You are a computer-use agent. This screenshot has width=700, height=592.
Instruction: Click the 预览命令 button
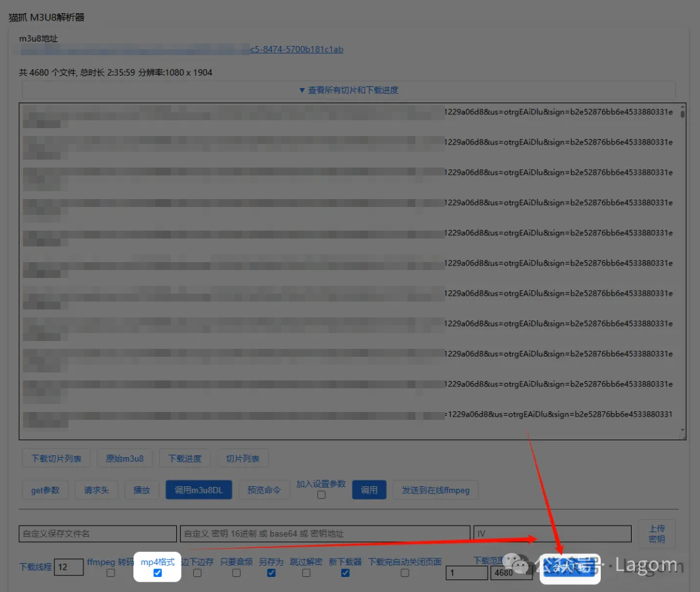coord(264,490)
